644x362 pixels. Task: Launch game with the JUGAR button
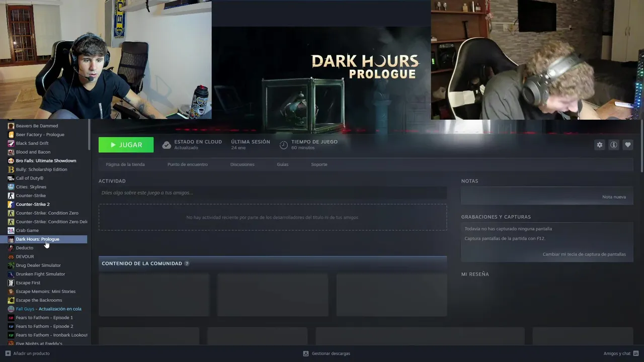click(126, 145)
